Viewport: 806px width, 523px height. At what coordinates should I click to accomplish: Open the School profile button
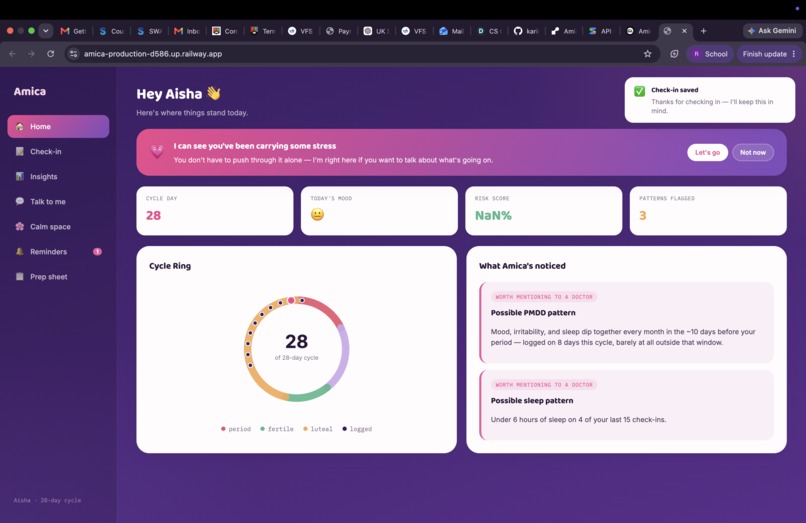point(710,53)
